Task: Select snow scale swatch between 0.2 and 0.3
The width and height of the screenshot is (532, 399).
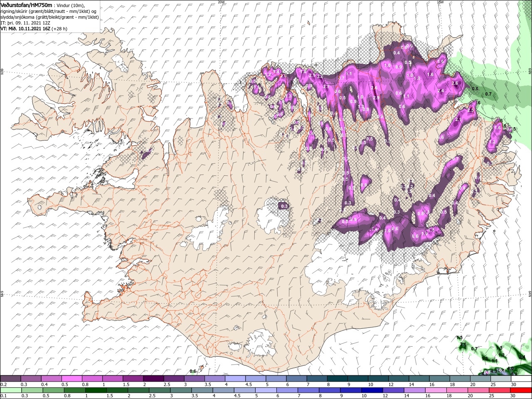Action: (11, 379)
